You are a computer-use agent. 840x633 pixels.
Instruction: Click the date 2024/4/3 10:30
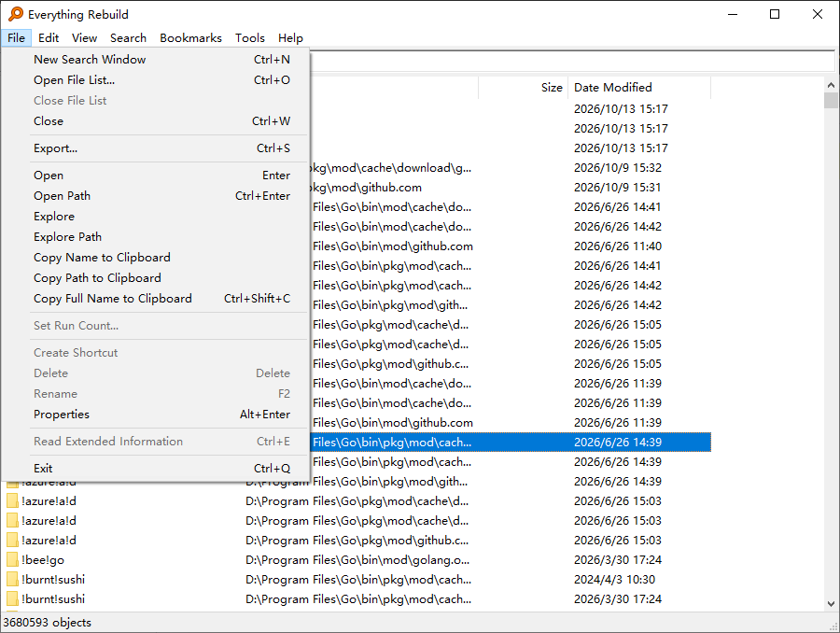click(x=614, y=580)
